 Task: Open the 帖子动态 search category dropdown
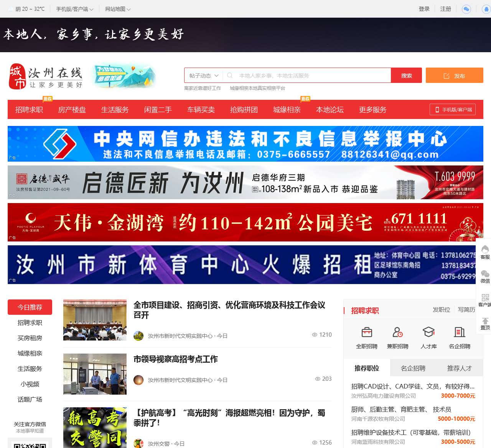click(x=204, y=76)
